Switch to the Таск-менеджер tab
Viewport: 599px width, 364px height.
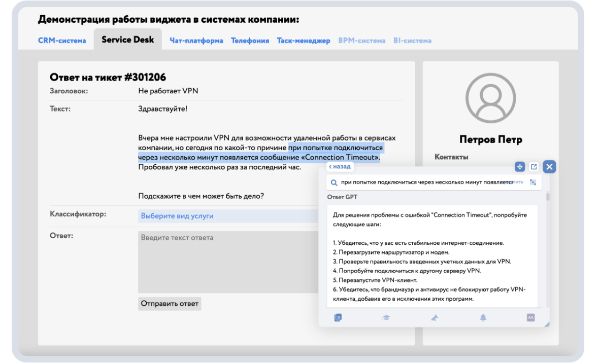[304, 40]
